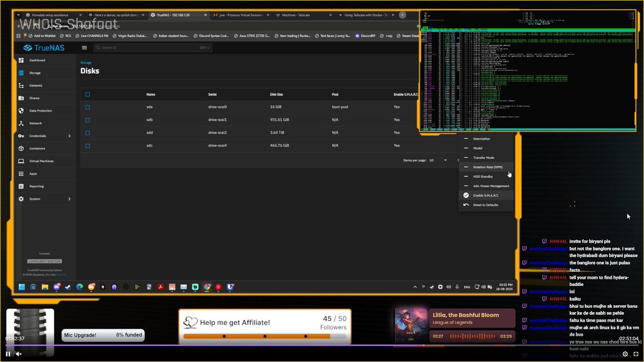The width and height of the screenshot is (644, 362).
Task: Open the Items per page dropdown
Action: (445, 160)
